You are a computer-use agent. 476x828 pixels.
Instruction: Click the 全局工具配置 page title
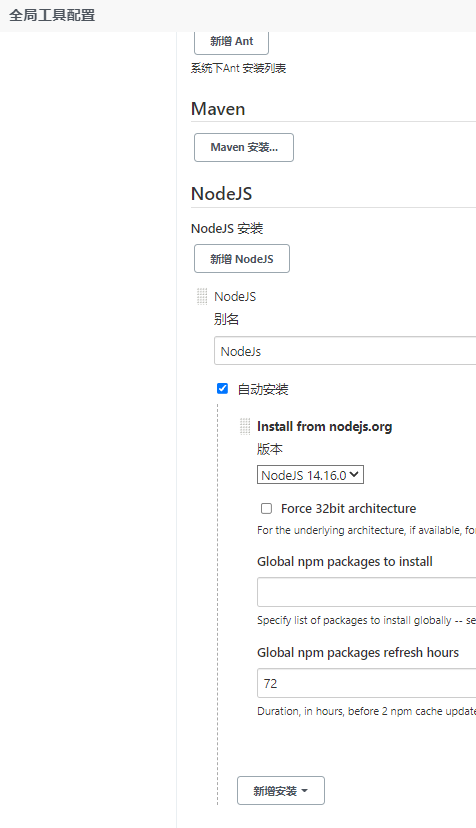pos(52,15)
